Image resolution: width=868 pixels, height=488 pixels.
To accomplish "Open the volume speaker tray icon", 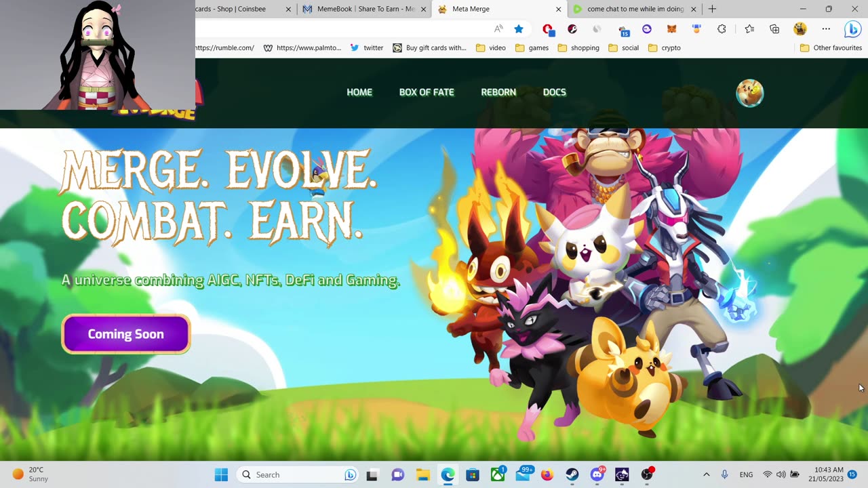I will click(x=781, y=474).
